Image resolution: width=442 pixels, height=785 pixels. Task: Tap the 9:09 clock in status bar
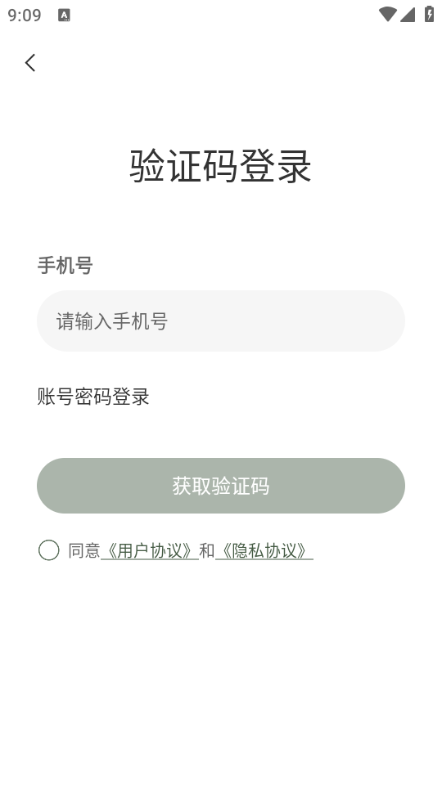pos(24,15)
